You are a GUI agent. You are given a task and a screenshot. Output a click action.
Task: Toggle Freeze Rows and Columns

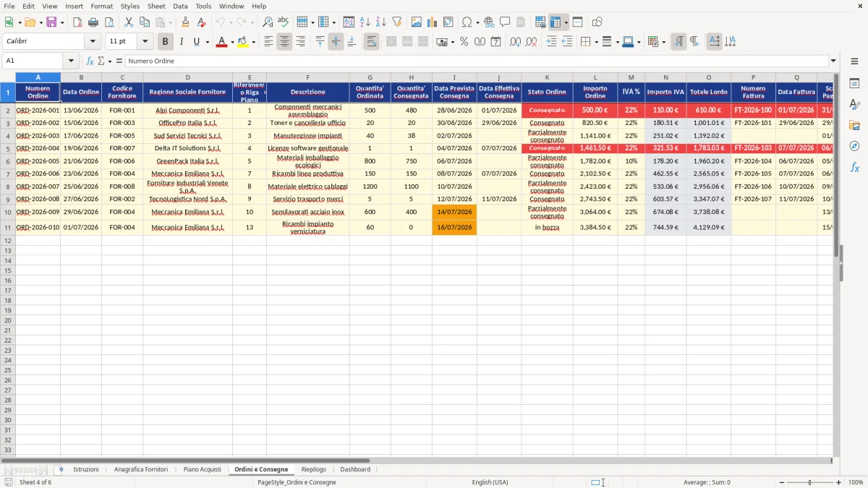[x=556, y=22]
